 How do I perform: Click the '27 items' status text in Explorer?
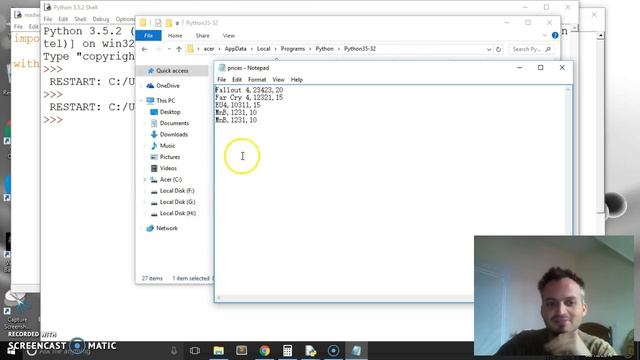(152, 278)
